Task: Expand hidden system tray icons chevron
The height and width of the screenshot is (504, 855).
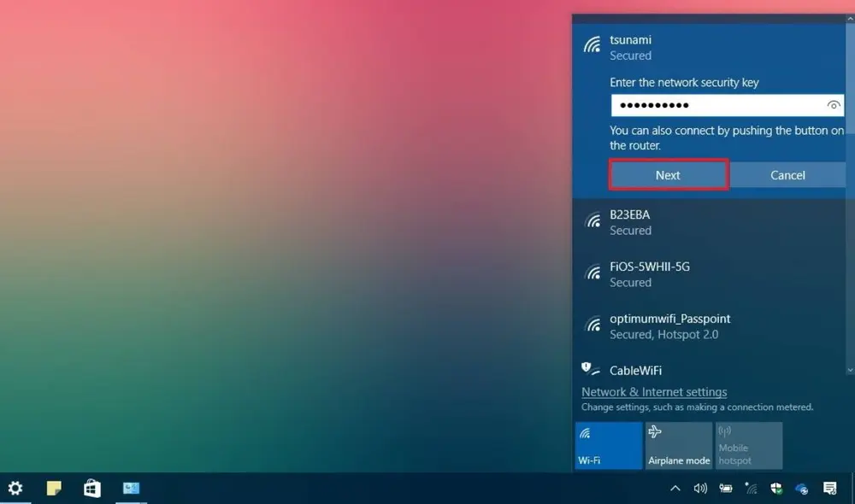Action: click(x=675, y=489)
